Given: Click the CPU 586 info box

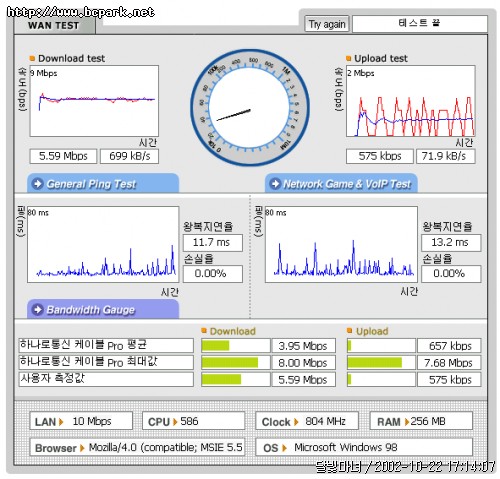Looking at the screenshot, I should 193,421.
